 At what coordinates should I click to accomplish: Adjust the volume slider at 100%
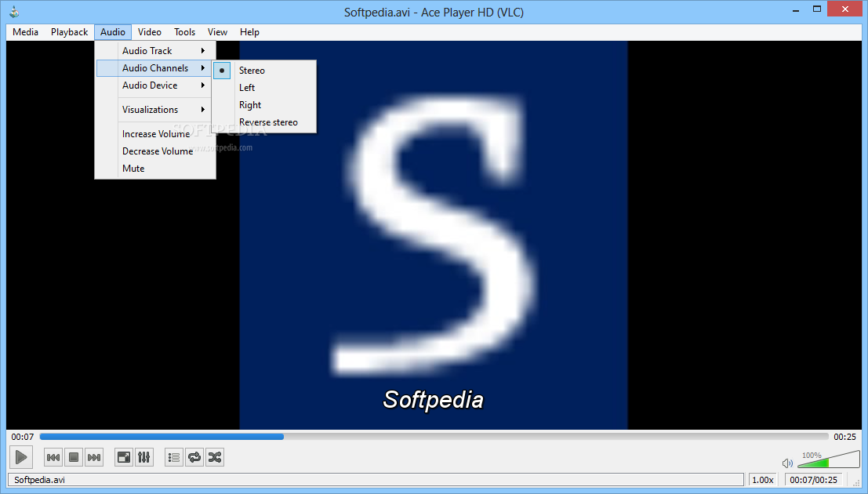(830, 459)
